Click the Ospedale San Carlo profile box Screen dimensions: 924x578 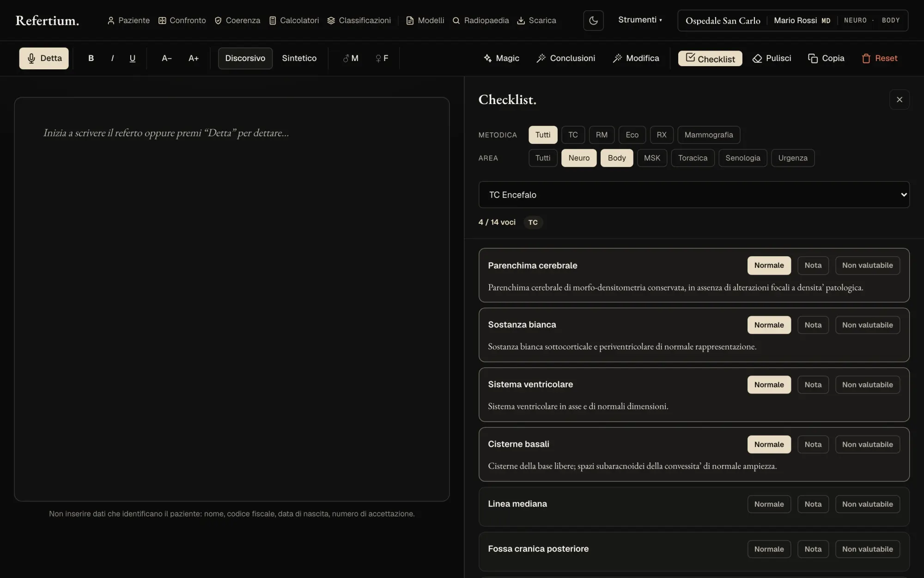pos(793,20)
